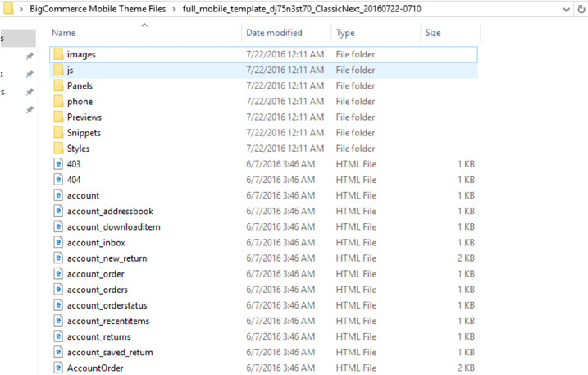Click the HTML File type of 404
This screenshot has height=375, width=588.
click(356, 180)
